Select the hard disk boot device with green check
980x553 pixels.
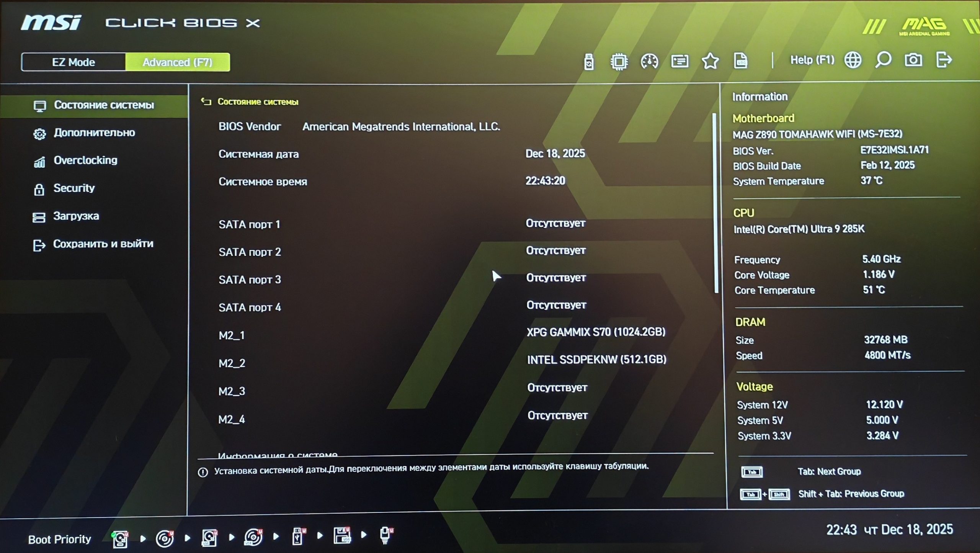tap(120, 538)
